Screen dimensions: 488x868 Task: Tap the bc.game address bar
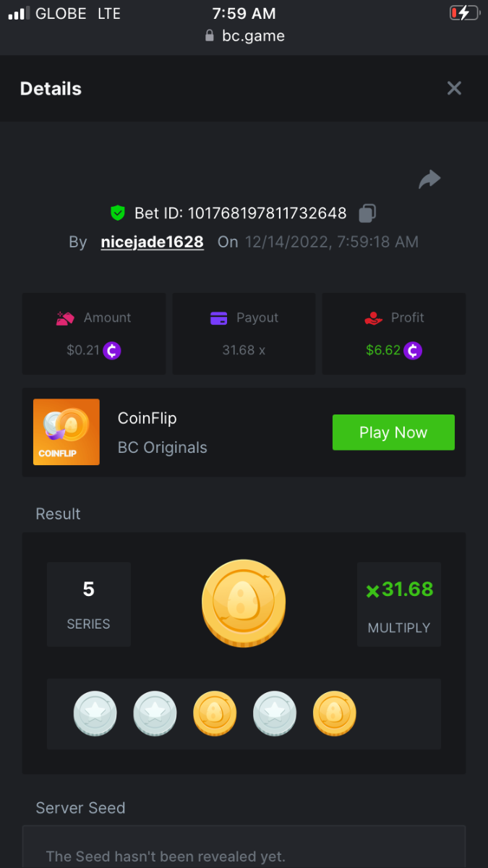244,36
